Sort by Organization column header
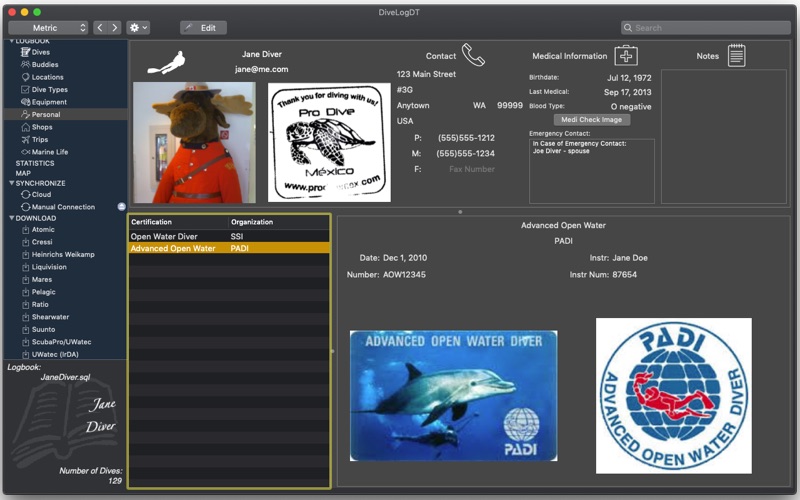The width and height of the screenshot is (800, 500). [x=279, y=222]
